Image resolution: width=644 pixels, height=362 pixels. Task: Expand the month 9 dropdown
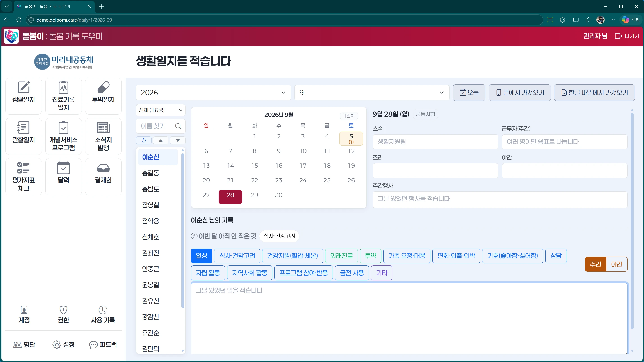372,93
